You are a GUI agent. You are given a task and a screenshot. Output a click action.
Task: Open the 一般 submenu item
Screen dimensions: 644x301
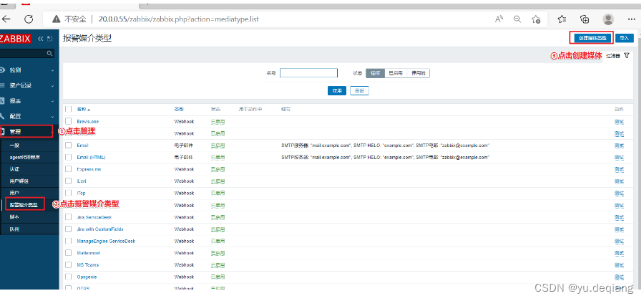(15, 145)
